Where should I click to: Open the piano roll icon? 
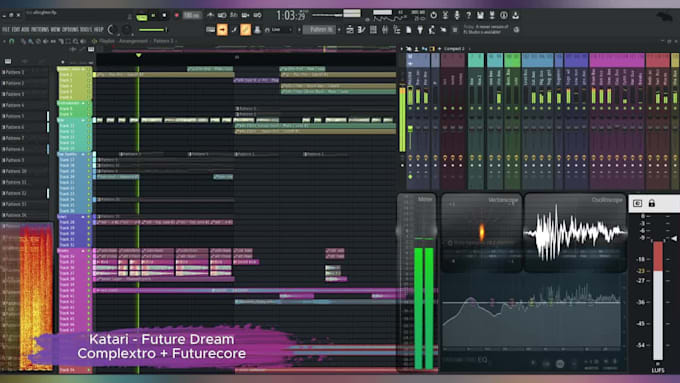click(x=362, y=29)
